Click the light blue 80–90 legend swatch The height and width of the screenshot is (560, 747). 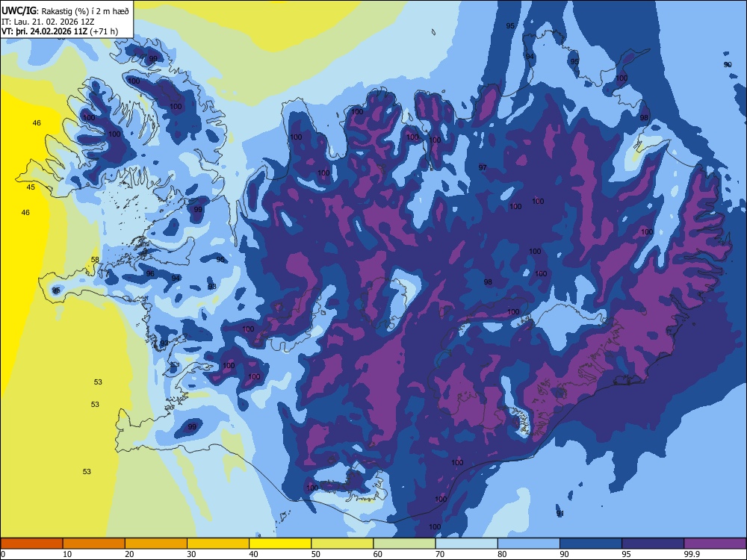pos(528,544)
